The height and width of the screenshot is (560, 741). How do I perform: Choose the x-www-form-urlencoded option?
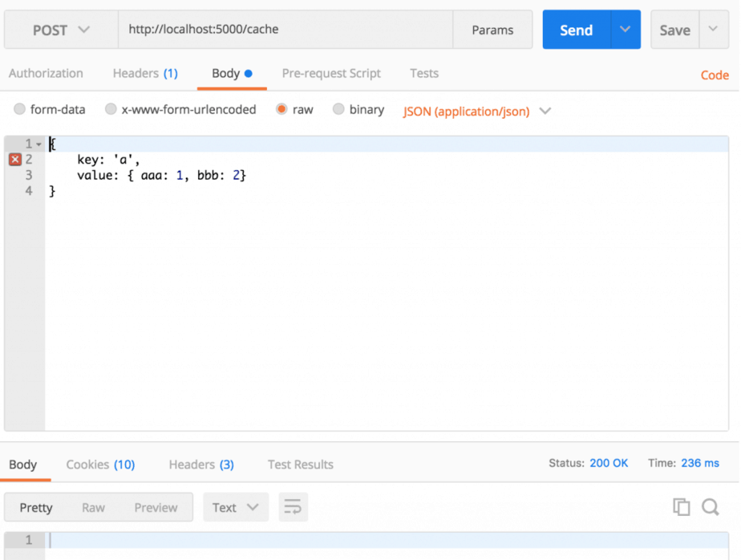click(111, 110)
